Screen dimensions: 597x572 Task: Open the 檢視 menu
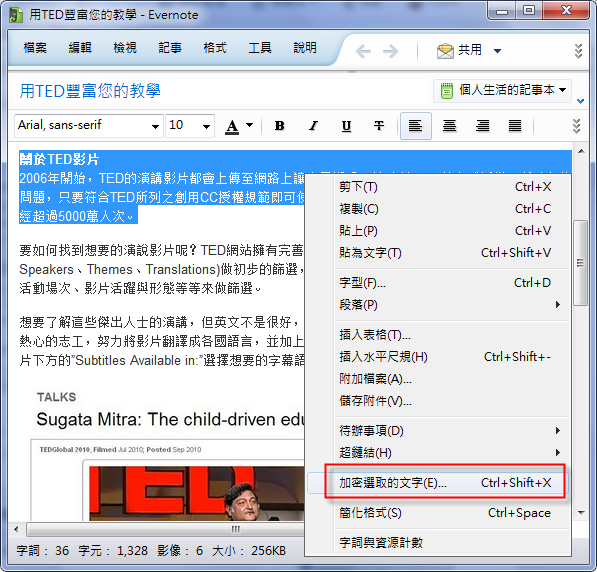(125, 48)
